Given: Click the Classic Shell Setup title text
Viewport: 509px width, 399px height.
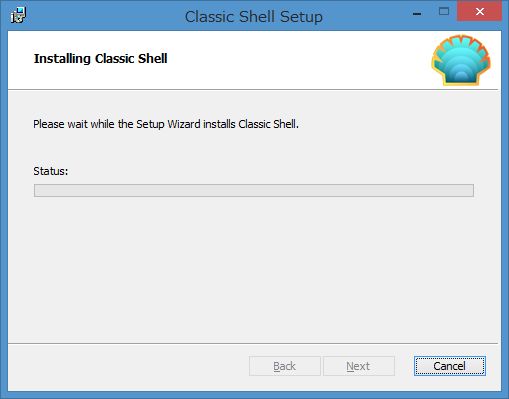Looking at the screenshot, I should pos(254,17).
